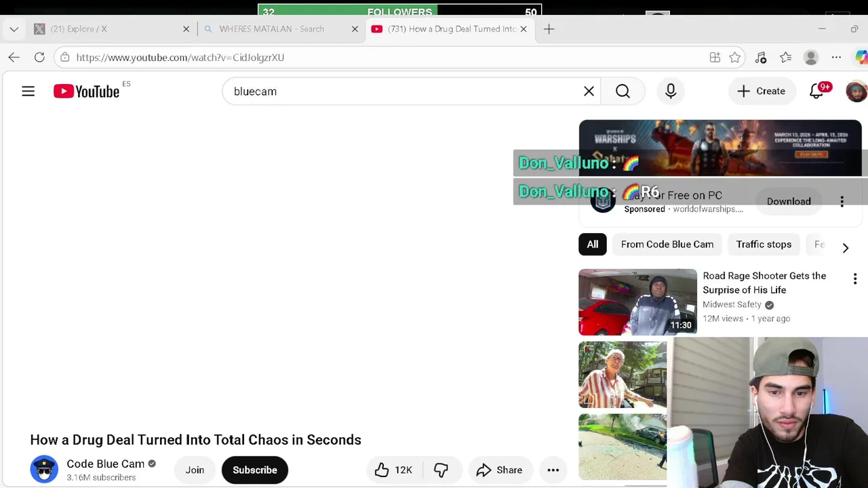Image resolution: width=868 pixels, height=488 pixels.
Task: Open the YouTube account avatar menu
Action: point(856,91)
